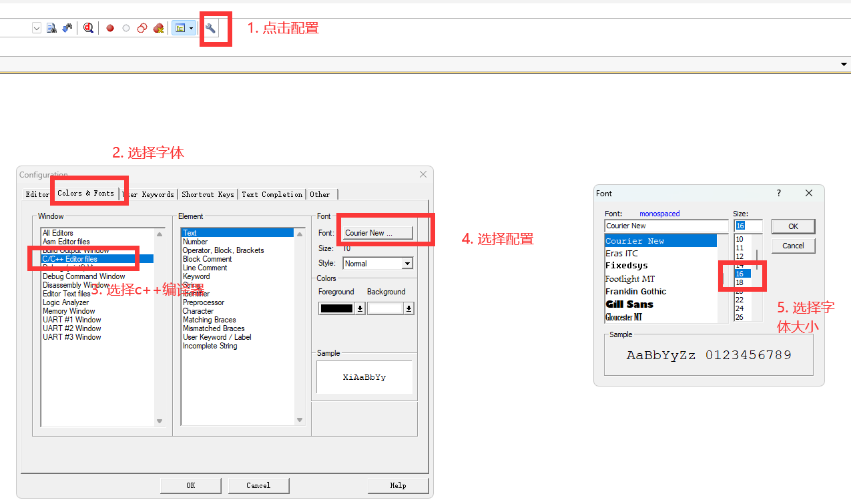Click the black Foreground color swatch

(337, 308)
